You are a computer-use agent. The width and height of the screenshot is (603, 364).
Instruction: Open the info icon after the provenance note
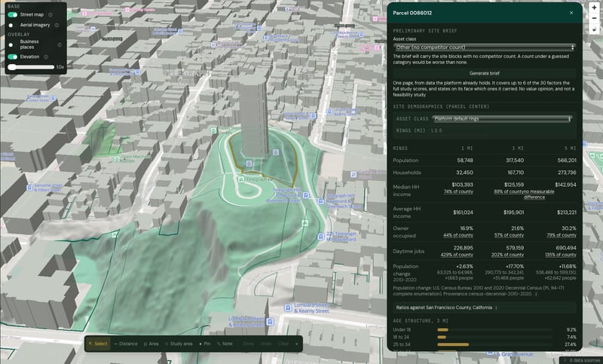pos(536,294)
